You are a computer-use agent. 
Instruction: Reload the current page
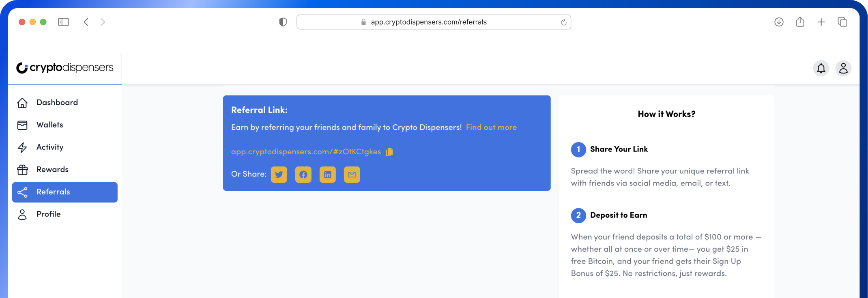pos(563,22)
